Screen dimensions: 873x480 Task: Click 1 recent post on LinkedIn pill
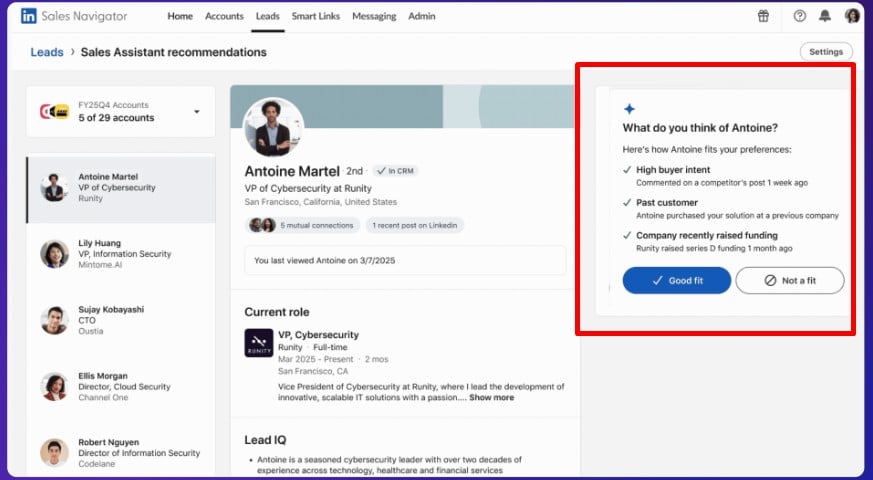tap(415, 225)
